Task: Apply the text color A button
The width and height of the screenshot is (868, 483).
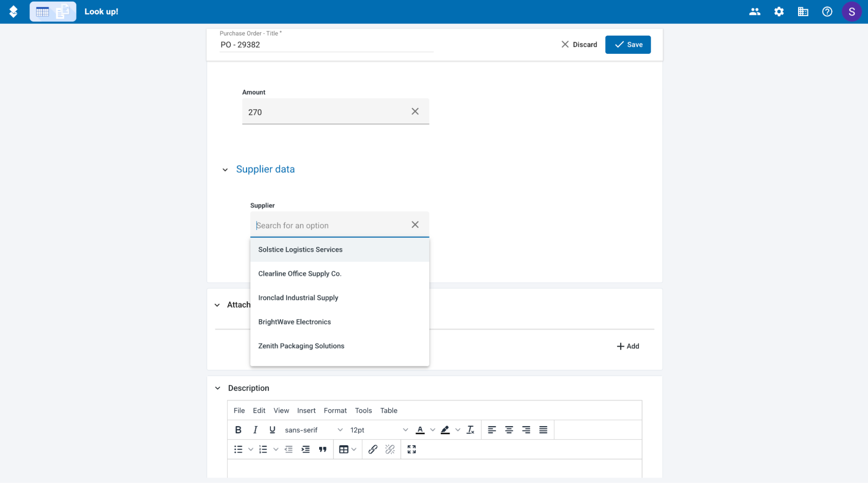Action: click(x=420, y=430)
